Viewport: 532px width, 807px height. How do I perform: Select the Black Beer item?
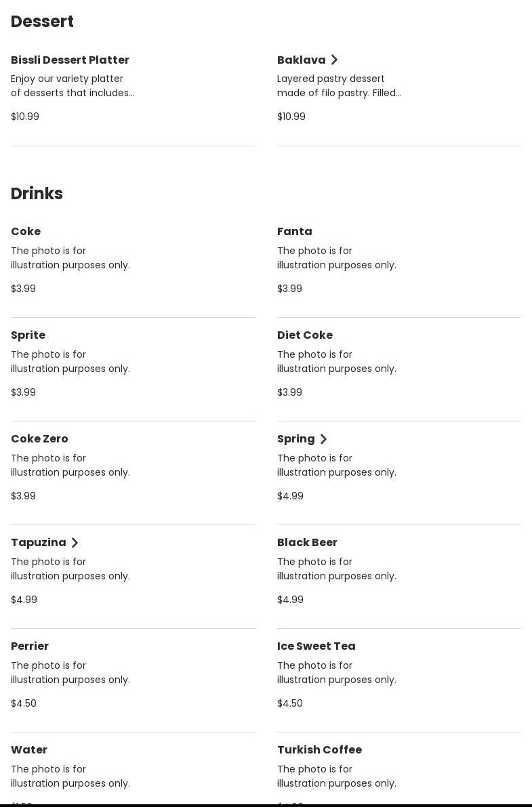(x=307, y=543)
